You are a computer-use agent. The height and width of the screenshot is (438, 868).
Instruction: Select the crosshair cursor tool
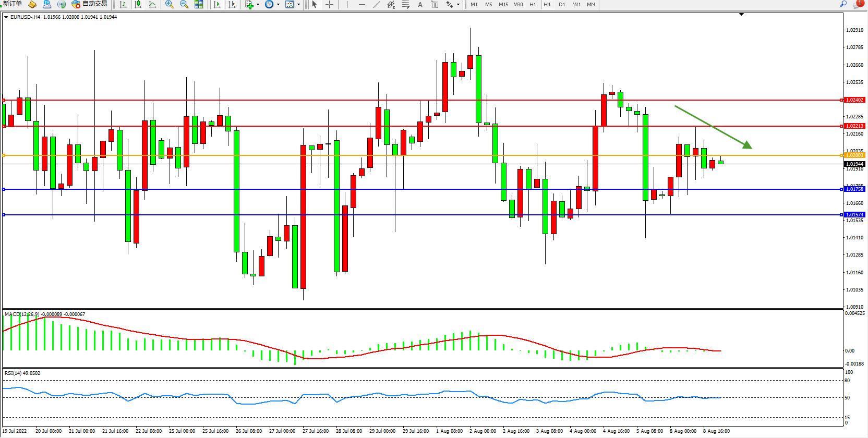click(330, 4)
